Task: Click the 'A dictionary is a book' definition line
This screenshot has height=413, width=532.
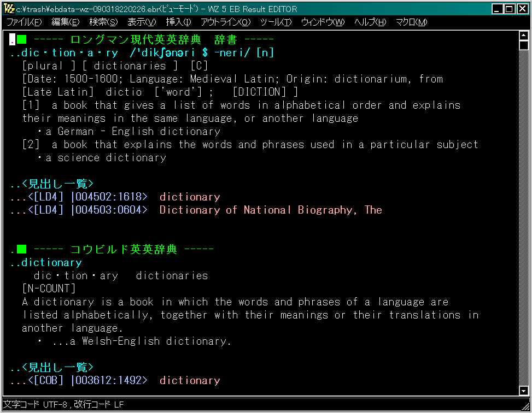Action: pos(235,302)
